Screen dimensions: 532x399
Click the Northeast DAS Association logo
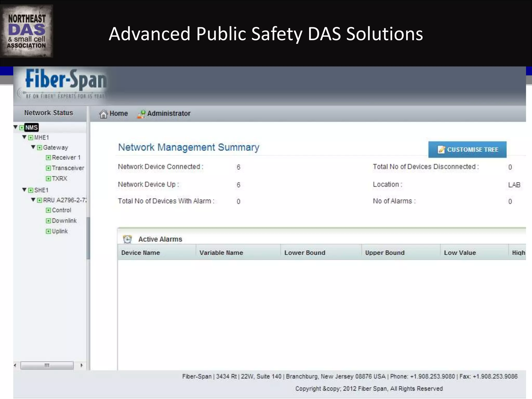coord(27,31)
